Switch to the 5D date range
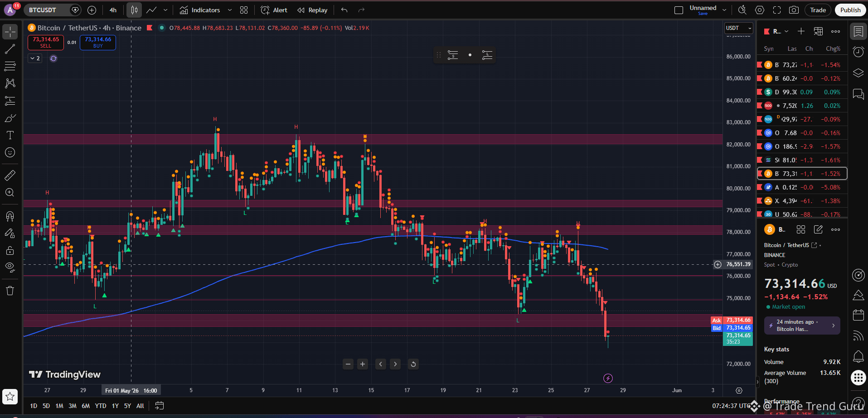 [46, 406]
